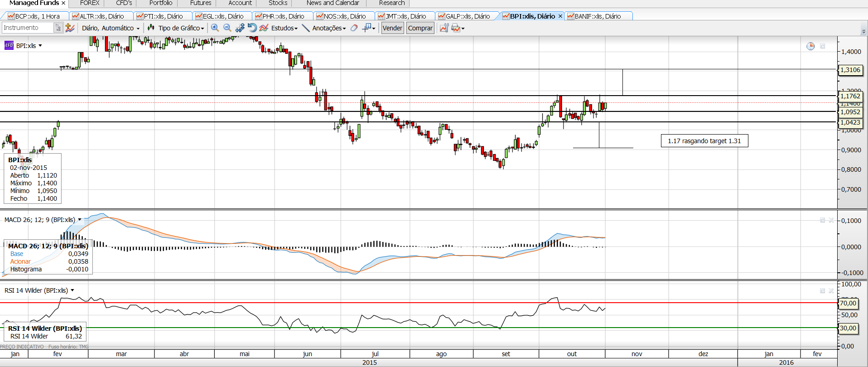Click the zoom in magnifier icon
Screen dimensions: 868x367
(x=215, y=28)
